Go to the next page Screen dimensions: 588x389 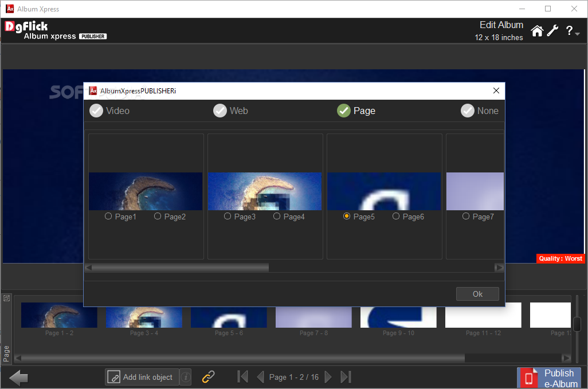click(328, 377)
